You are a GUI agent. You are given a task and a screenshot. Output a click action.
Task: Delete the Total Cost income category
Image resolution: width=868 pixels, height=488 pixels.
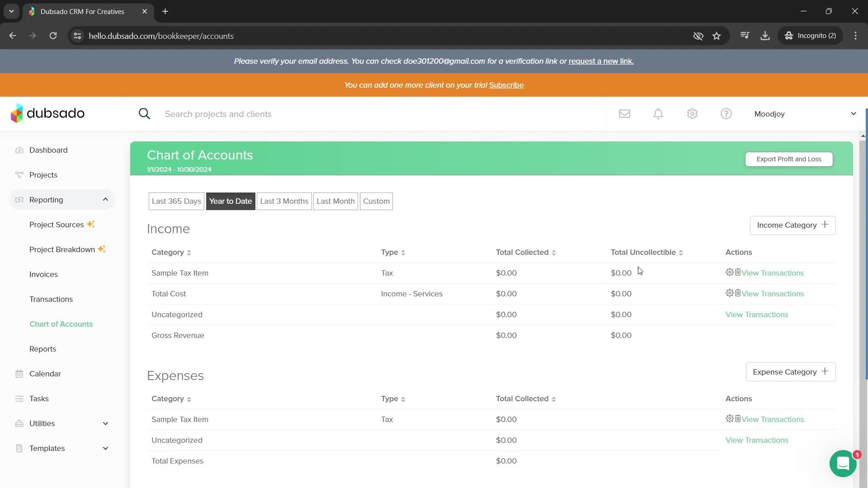(738, 293)
